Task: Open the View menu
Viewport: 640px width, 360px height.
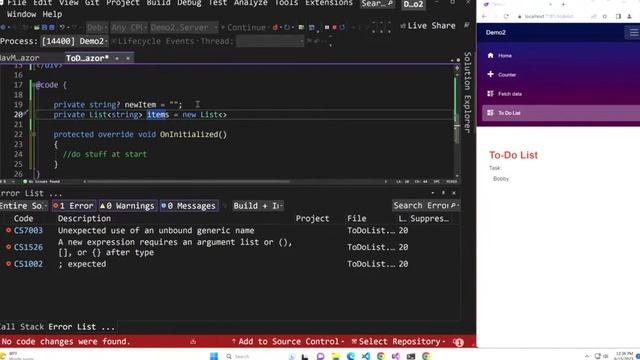Action: 69,3
